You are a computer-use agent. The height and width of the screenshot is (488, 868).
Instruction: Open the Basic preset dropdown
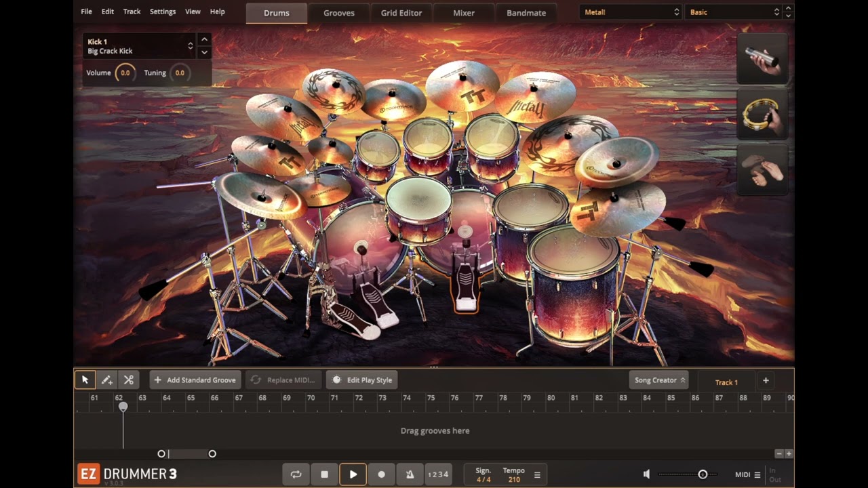[733, 12]
